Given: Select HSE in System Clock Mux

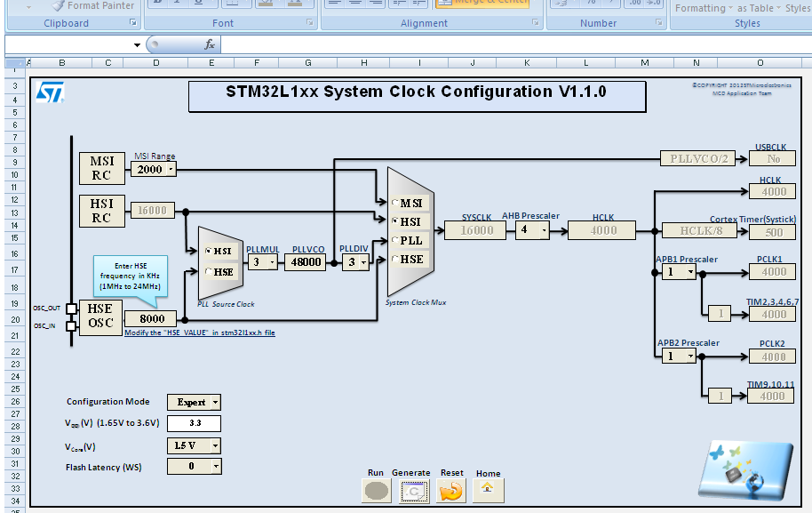Looking at the screenshot, I should pos(395,259).
